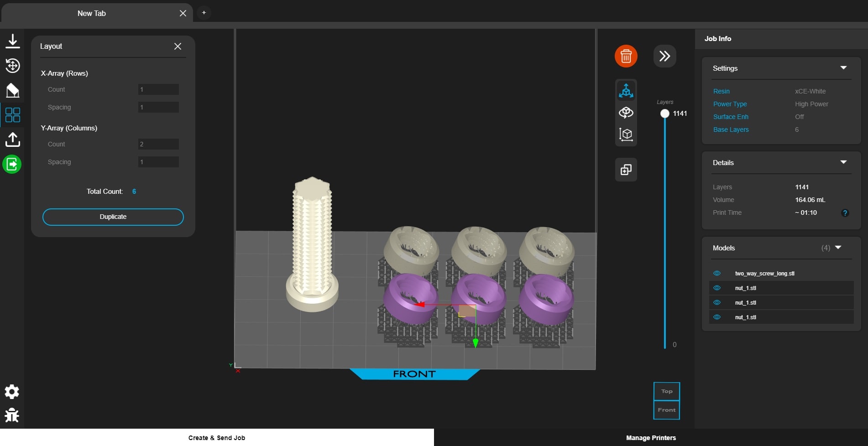868x446 pixels.
Task: Hide the first nut_1.stl model
Action: (717, 288)
